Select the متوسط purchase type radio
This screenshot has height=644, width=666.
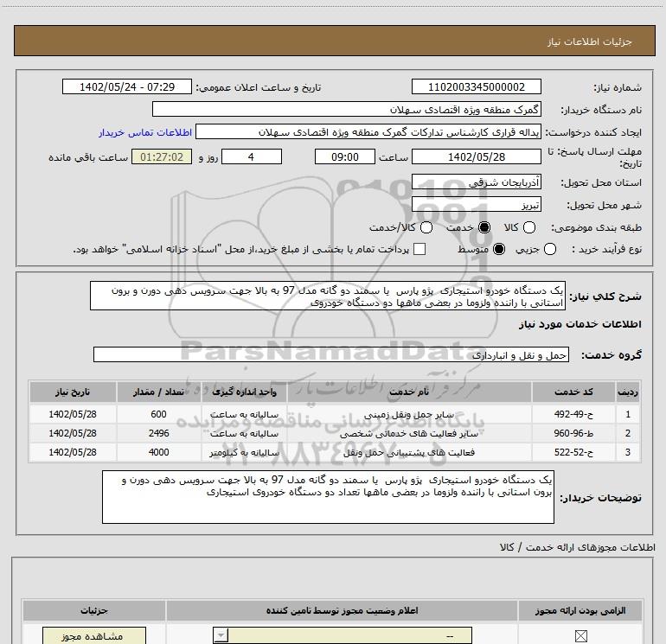(x=499, y=249)
